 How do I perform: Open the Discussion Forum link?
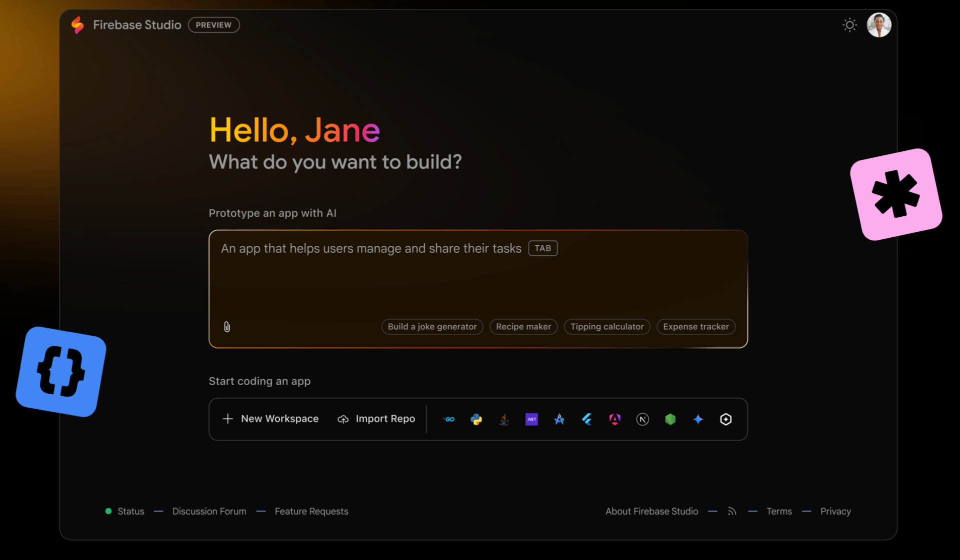pyautogui.click(x=209, y=511)
